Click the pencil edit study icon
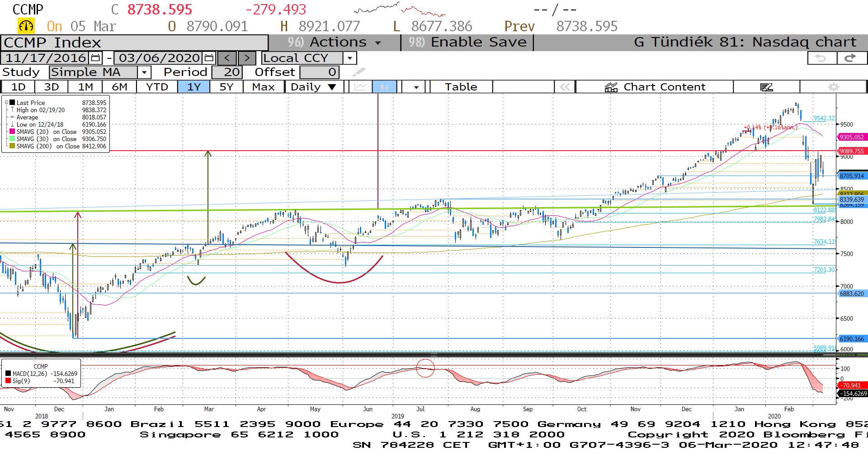Viewport: 868px width, 470px height. (x=359, y=72)
